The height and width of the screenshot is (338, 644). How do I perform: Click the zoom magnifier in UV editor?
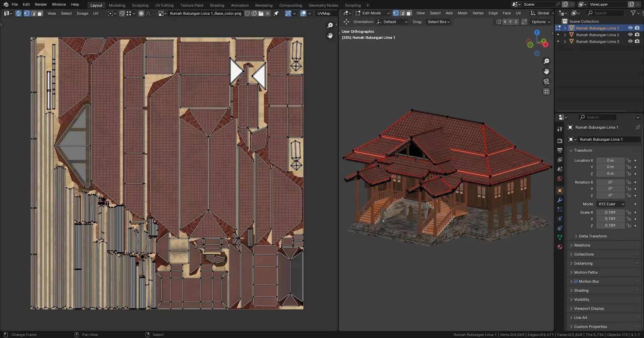click(x=330, y=25)
